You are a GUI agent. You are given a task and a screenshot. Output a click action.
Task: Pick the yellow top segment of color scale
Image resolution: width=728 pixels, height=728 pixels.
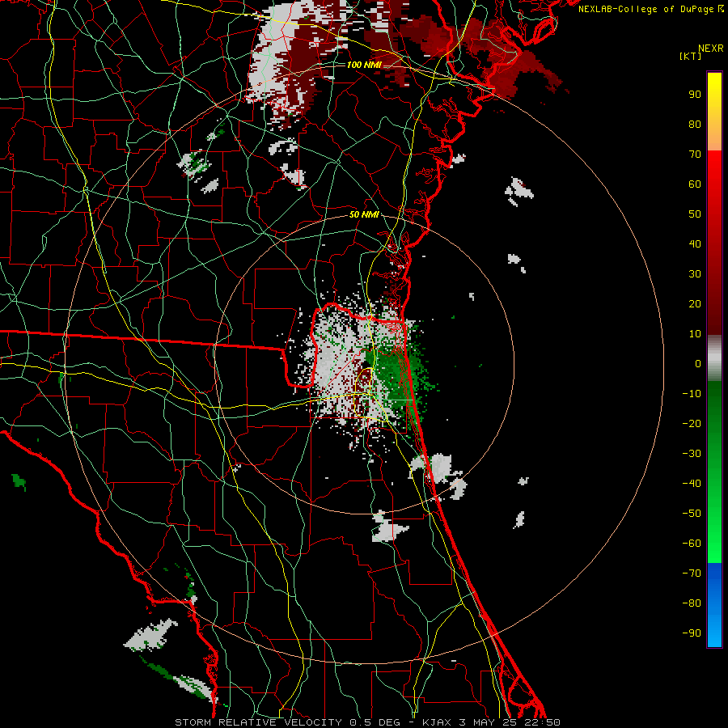click(714, 112)
